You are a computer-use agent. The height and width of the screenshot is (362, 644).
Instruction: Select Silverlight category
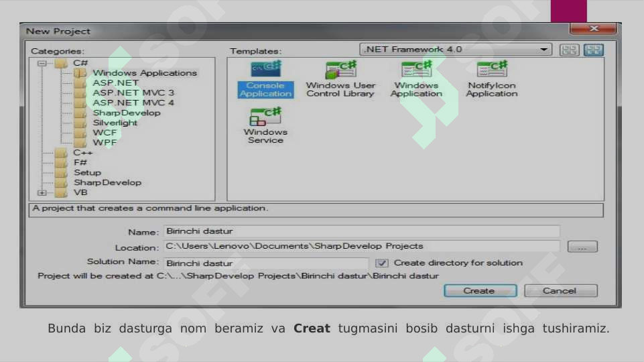[x=115, y=123]
